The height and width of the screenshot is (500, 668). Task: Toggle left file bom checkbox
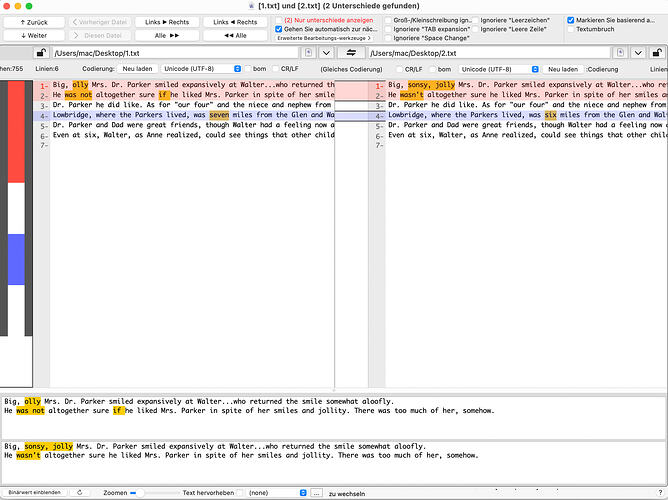(x=248, y=69)
